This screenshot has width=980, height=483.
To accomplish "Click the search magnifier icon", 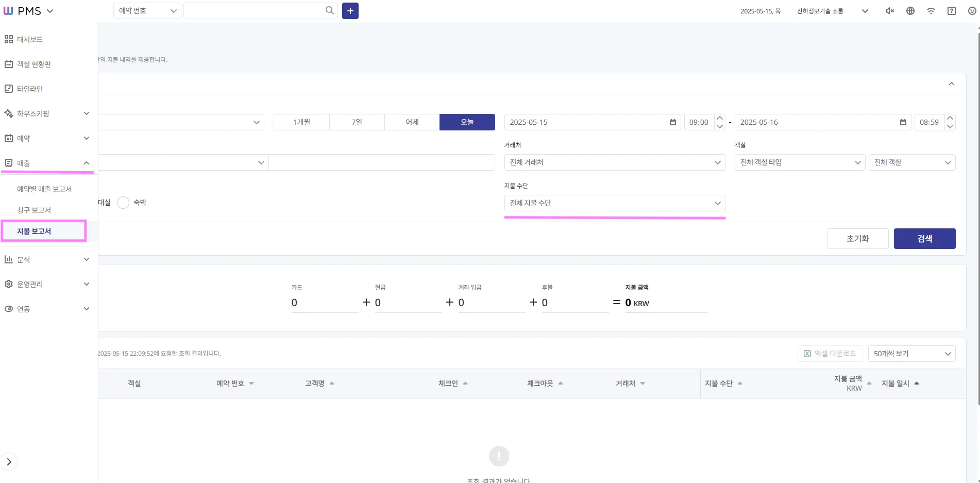I will [x=330, y=10].
